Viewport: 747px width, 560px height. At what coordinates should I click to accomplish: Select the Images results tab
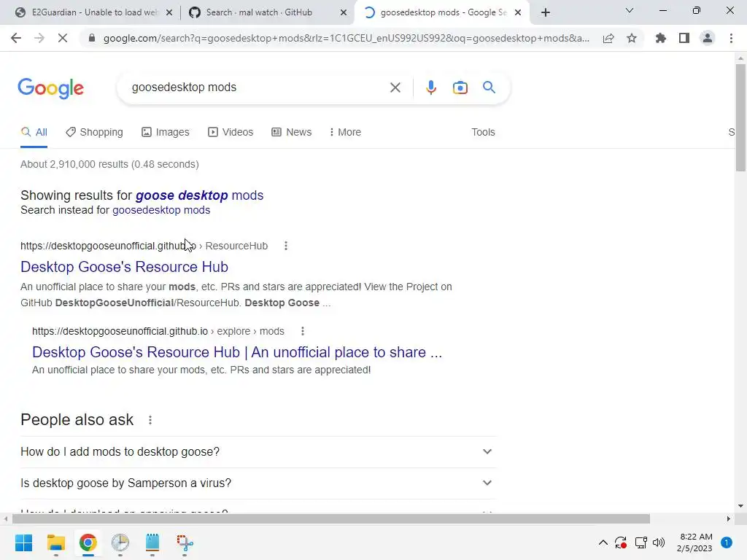(166, 132)
